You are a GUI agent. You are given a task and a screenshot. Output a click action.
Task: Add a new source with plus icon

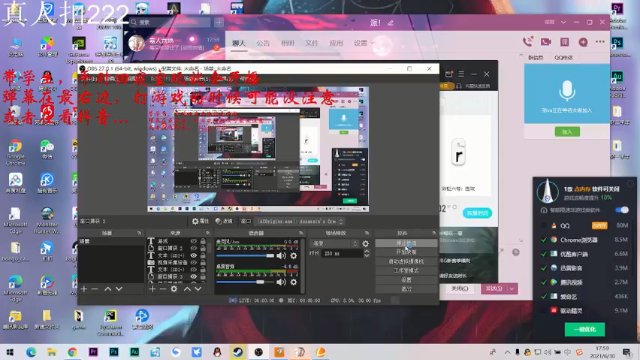pos(152,289)
